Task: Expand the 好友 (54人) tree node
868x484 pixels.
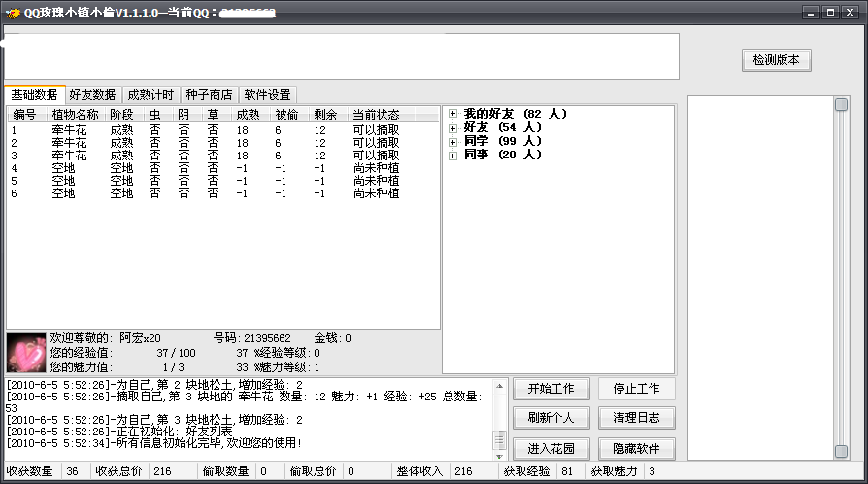Action: (x=452, y=128)
